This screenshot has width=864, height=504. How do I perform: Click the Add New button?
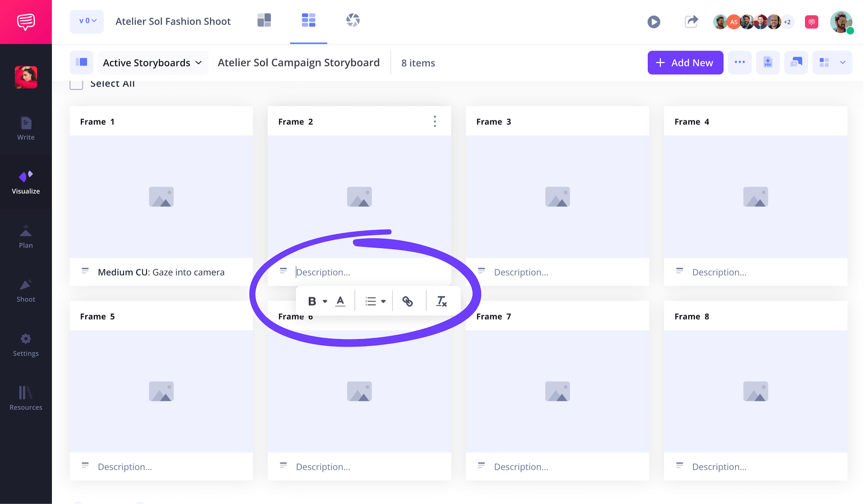(685, 62)
